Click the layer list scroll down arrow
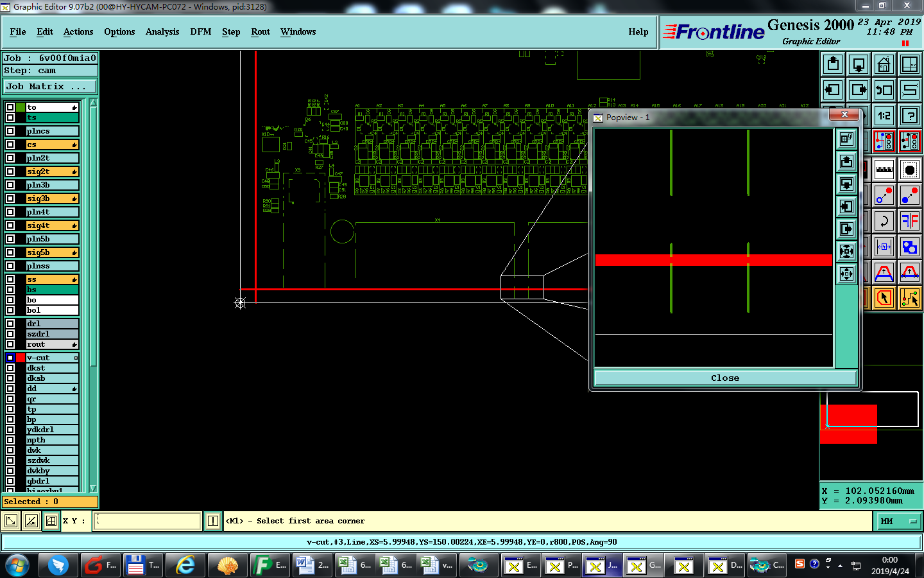This screenshot has height=578, width=924. pyautogui.click(x=93, y=489)
